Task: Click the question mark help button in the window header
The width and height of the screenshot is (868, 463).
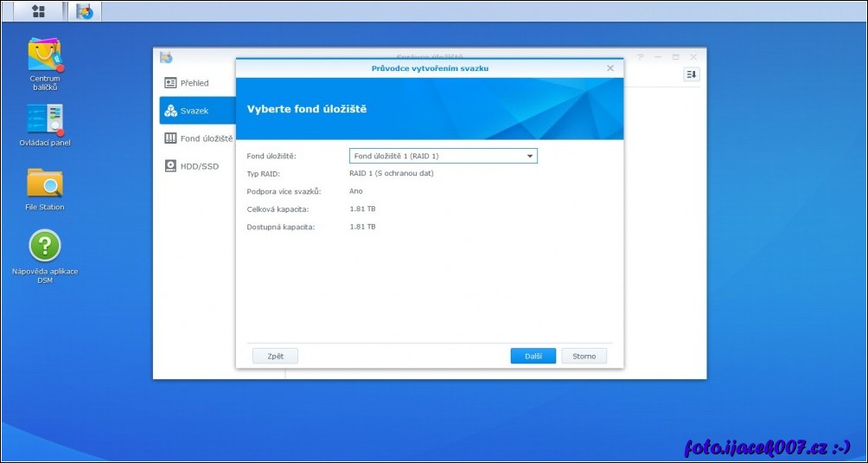Action: (x=641, y=57)
